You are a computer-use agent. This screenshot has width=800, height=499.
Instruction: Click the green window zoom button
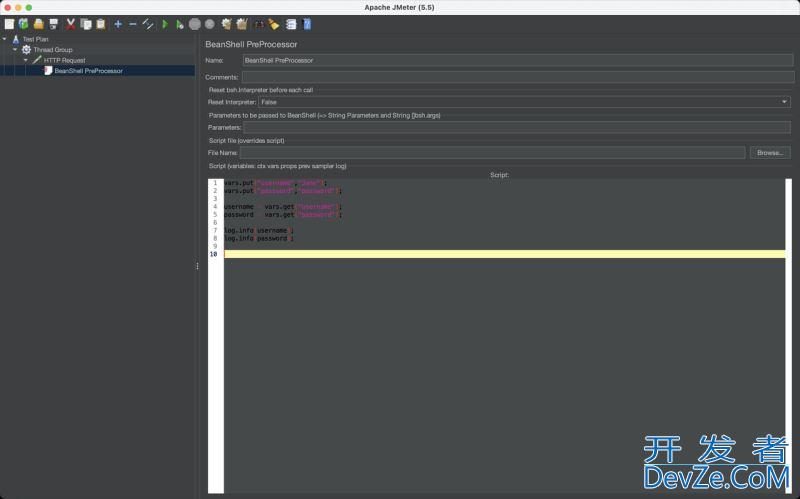coord(29,7)
